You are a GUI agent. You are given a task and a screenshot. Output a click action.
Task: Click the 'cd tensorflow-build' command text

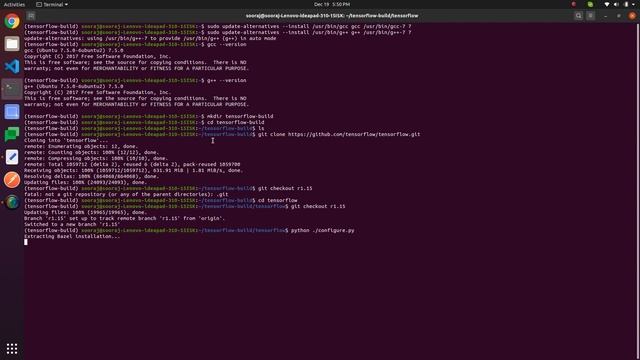tap(236, 122)
